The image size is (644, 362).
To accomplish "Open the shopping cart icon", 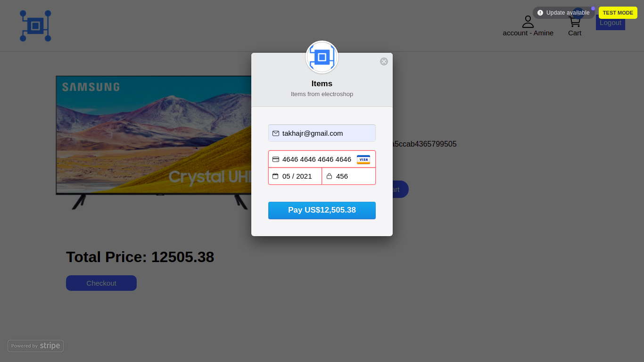I will pyautogui.click(x=574, y=22).
